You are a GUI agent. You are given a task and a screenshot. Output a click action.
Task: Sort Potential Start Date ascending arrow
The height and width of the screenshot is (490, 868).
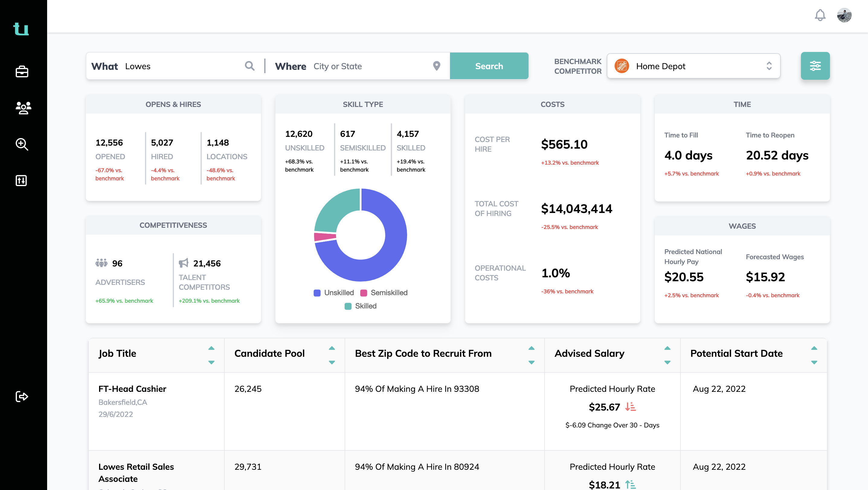point(814,348)
